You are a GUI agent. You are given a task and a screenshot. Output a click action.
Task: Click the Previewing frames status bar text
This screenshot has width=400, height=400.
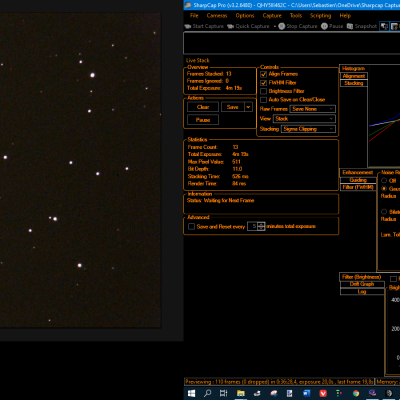279,382
